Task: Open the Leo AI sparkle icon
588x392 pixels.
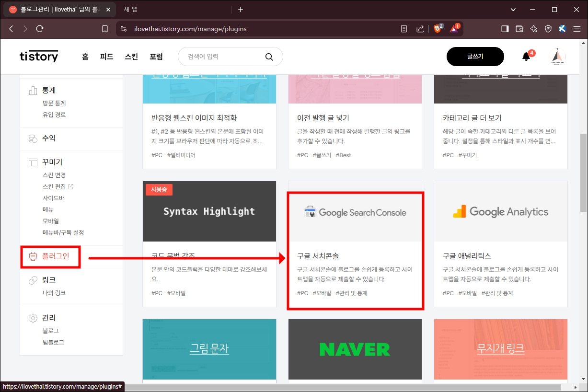Action: point(534,29)
